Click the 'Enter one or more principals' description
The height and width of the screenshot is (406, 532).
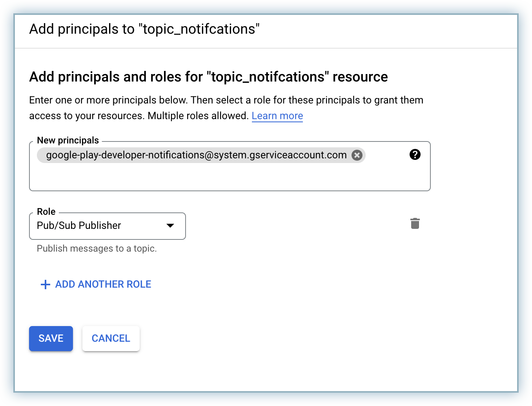tap(226, 100)
